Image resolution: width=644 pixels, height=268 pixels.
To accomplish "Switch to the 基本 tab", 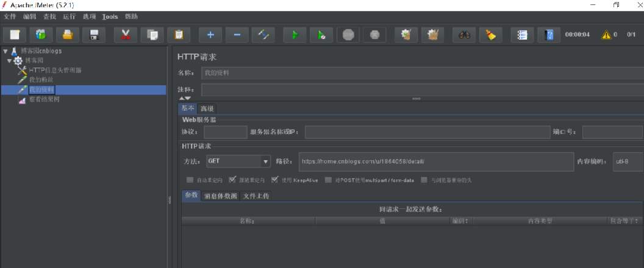I will click(x=188, y=108).
